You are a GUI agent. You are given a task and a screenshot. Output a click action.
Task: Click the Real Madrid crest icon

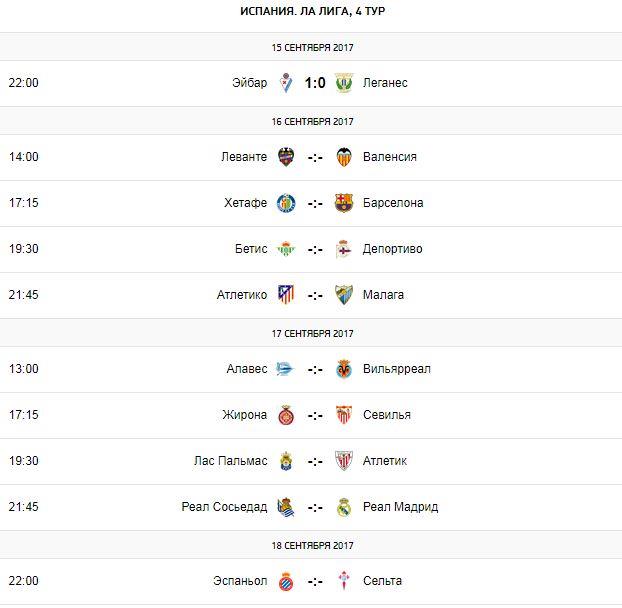point(345,507)
